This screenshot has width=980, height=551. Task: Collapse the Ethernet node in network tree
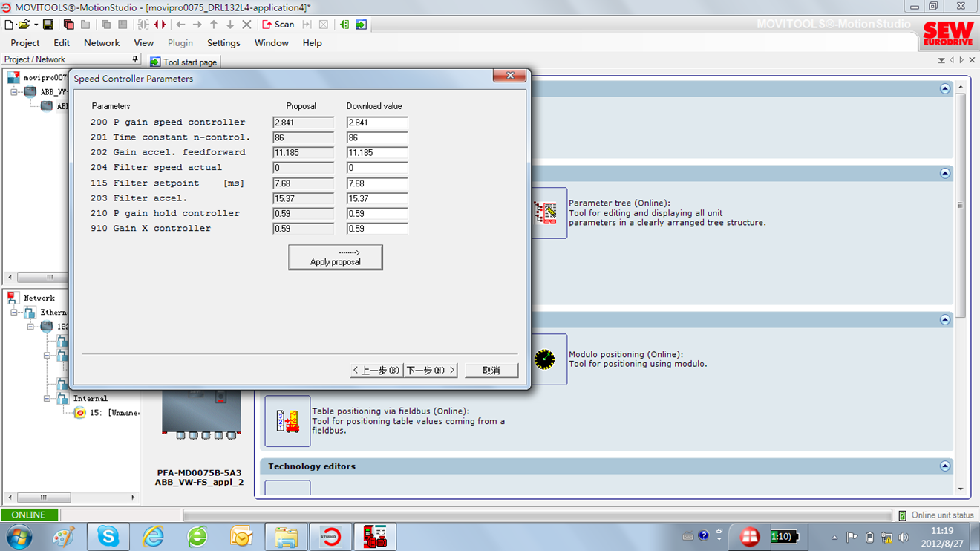point(14,313)
